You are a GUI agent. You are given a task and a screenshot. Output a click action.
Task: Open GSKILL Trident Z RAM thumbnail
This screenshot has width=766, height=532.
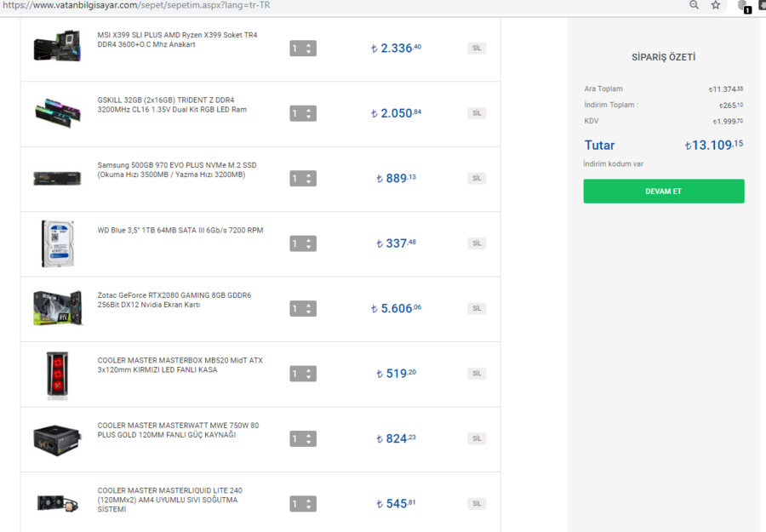pos(57,112)
